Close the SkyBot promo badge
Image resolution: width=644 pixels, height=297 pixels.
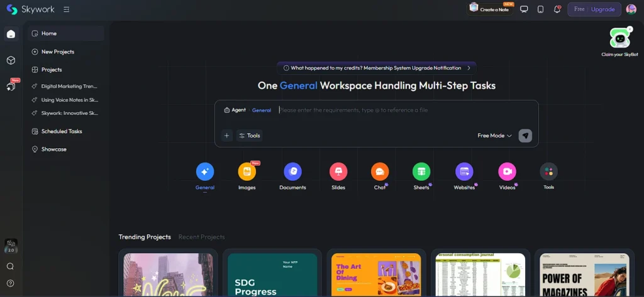coord(630,29)
